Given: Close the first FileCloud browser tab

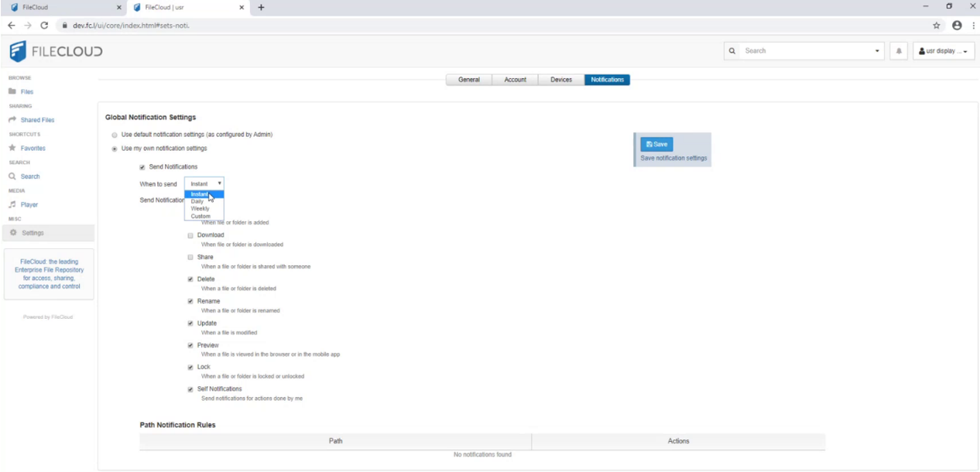Looking at the screenshot, I should point(118,7).
